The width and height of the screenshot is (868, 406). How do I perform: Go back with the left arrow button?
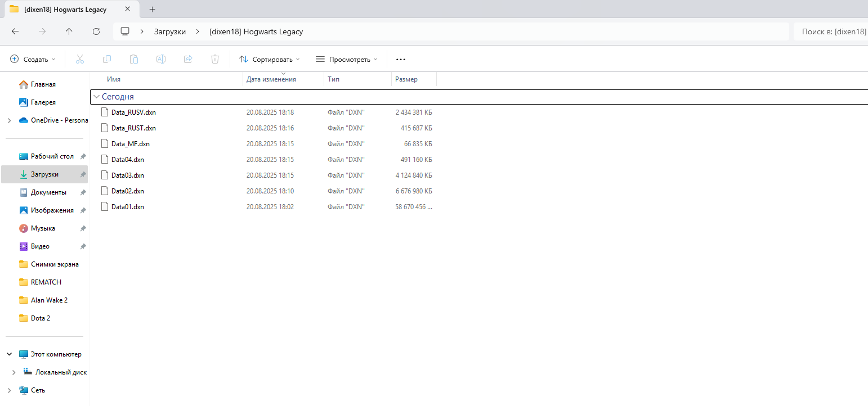pos(15,31)
